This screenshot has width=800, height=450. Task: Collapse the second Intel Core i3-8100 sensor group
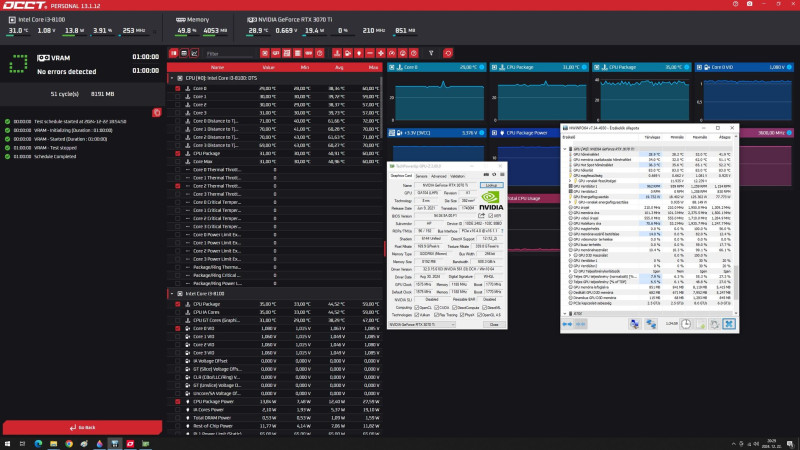click(172, 294)
